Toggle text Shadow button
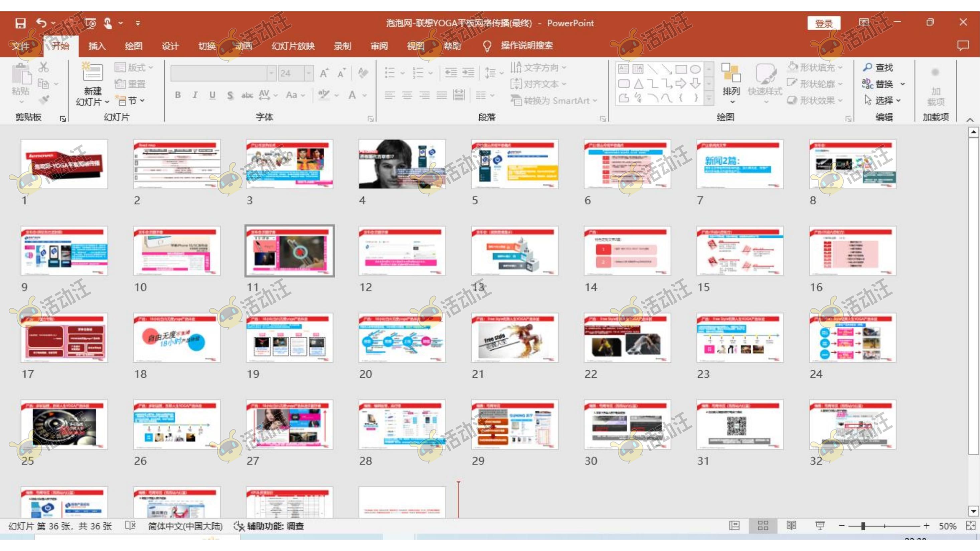 click(230, 95)
